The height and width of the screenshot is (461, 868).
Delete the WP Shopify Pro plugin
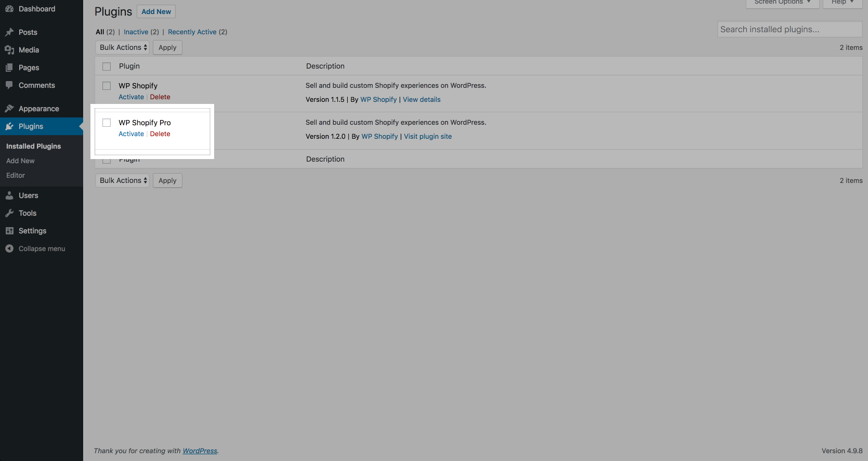160,134
